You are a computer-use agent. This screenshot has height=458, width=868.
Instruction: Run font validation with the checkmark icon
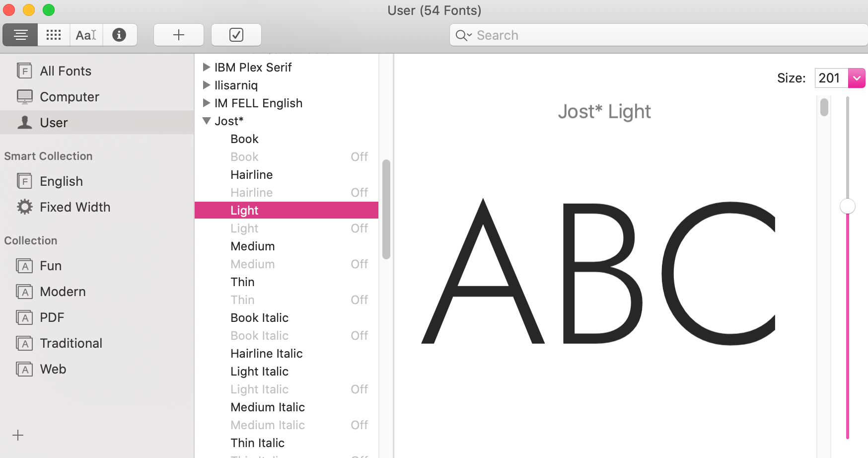point(236,35)
